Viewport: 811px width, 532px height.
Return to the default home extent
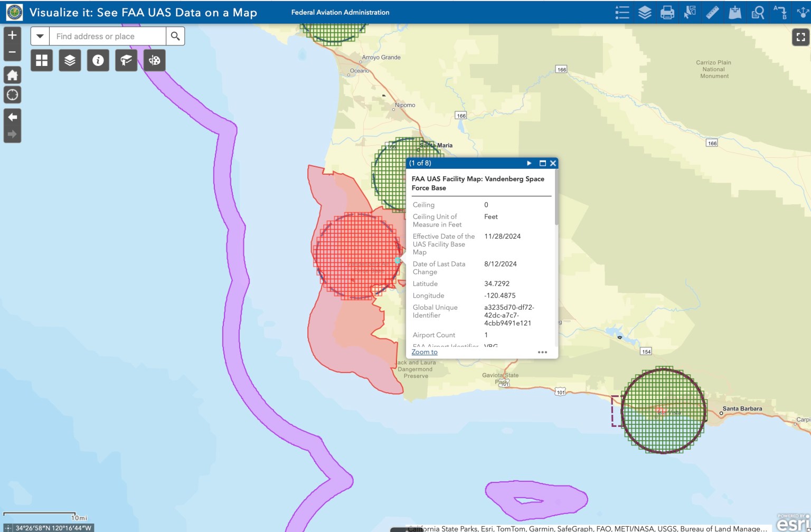tap(12, 75)
